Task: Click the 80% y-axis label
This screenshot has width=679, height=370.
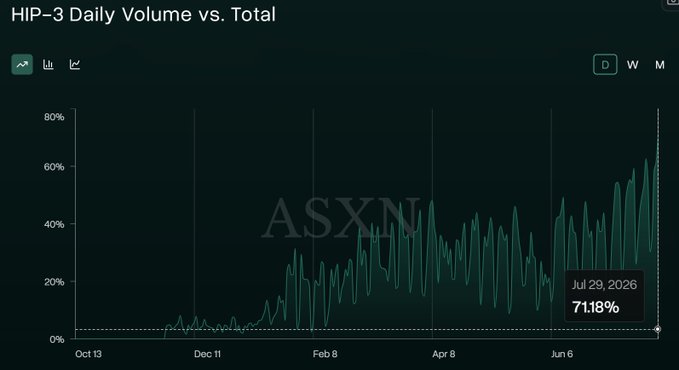Action: pos(54,117)
